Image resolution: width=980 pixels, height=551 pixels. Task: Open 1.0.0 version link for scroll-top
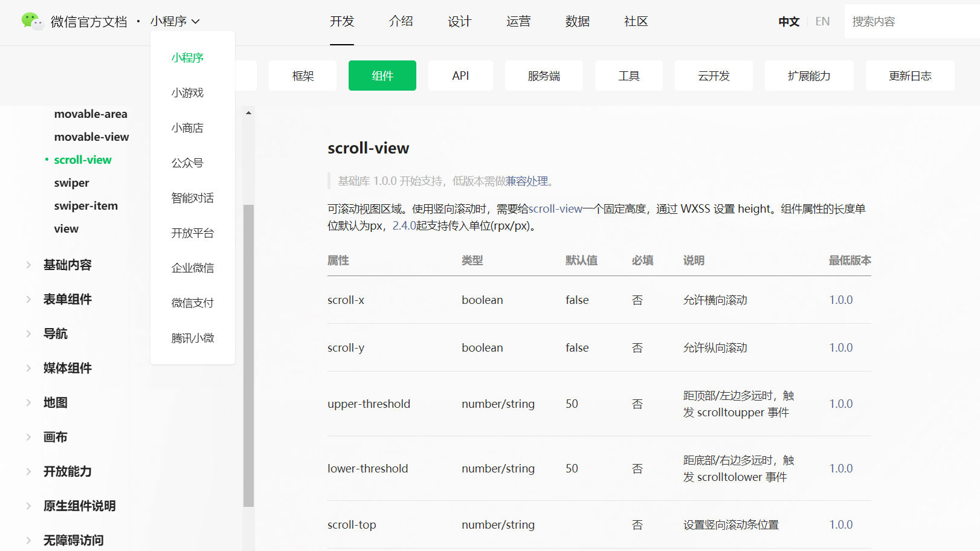[x=840, y=525]
